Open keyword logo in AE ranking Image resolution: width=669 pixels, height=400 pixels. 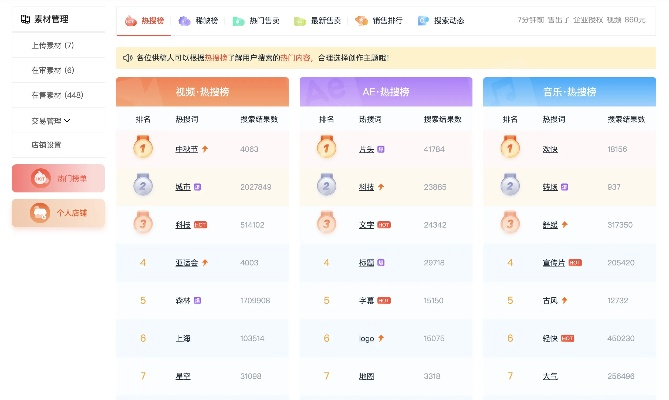(x=366, y=339)
